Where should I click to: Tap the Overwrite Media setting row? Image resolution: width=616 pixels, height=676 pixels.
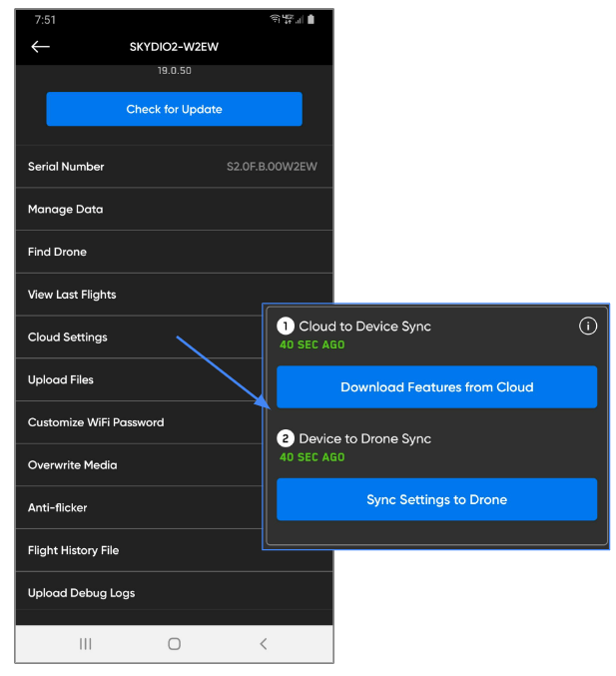click(x=73, y=465)
